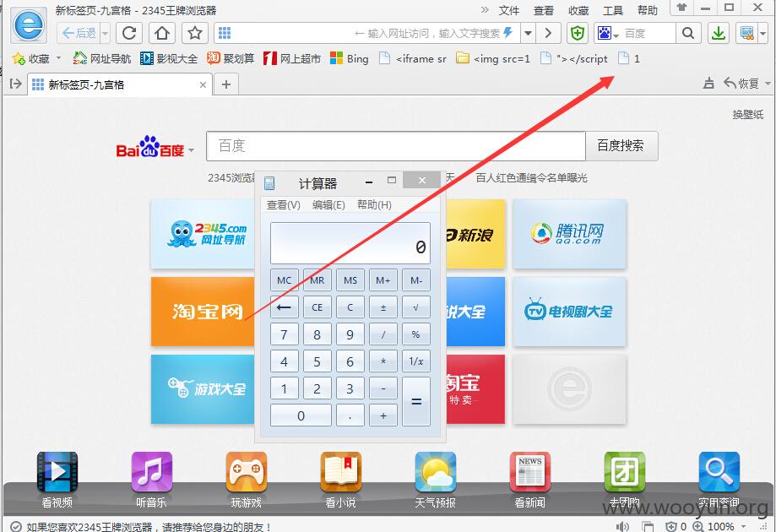Open the 影视大全 bookmark

(x=169, y=58)
